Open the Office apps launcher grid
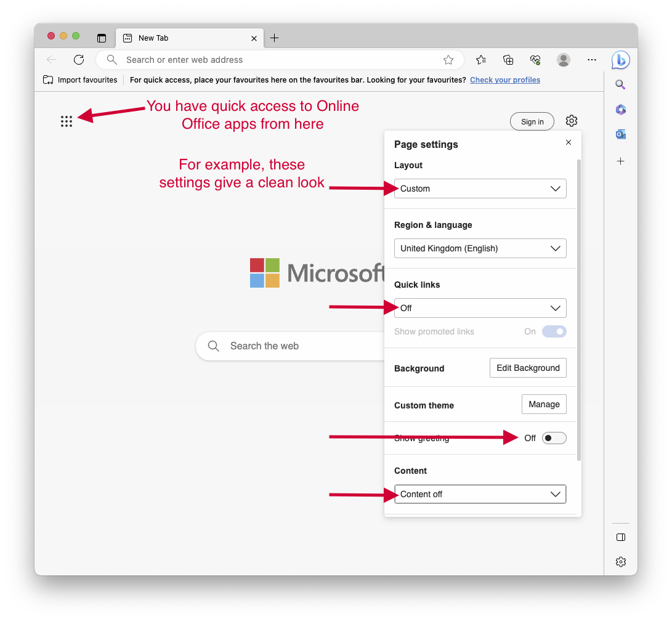672x621 pixels. tap(66, 121)
